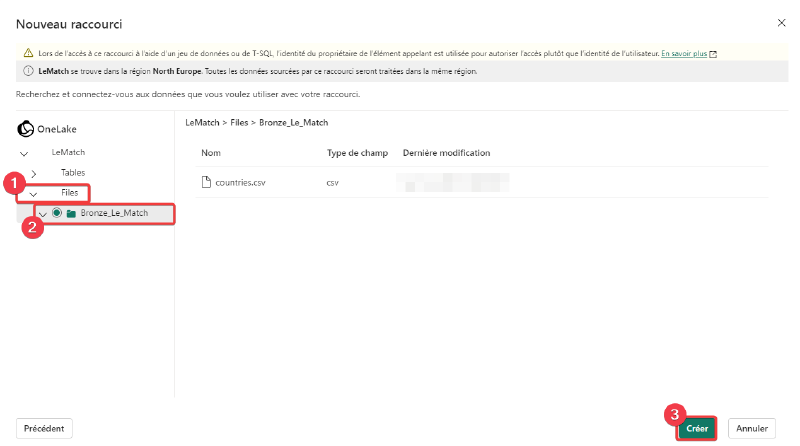The width and height of the screenshot is (800, 446).
Task: Sort by the Nom column header
Action: (211, 153)
